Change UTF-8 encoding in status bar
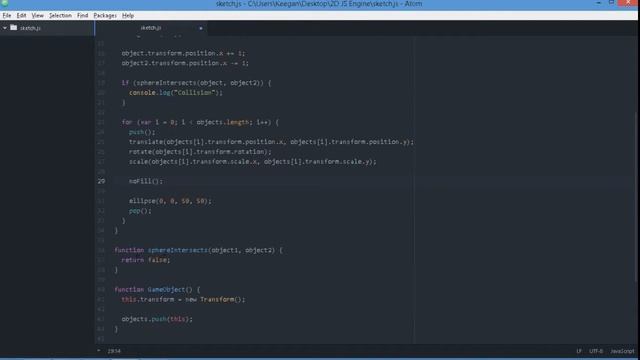The image size is (640, 360). [x=596, y=351]
